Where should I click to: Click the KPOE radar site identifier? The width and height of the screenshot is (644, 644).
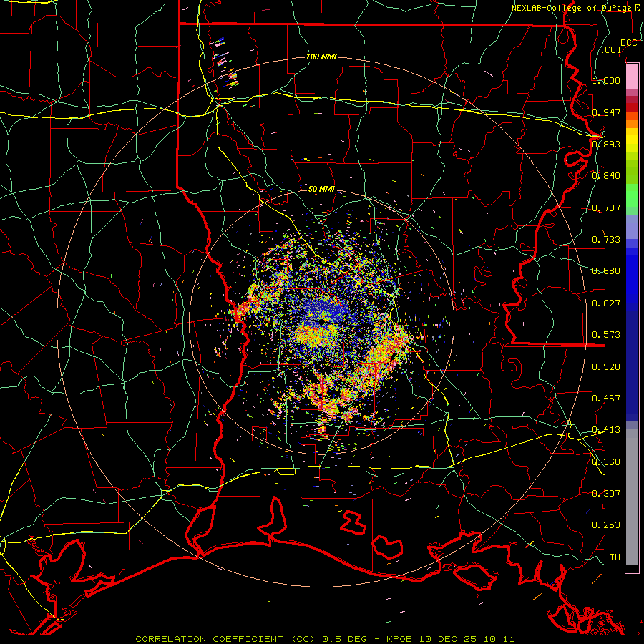point(399,639)
